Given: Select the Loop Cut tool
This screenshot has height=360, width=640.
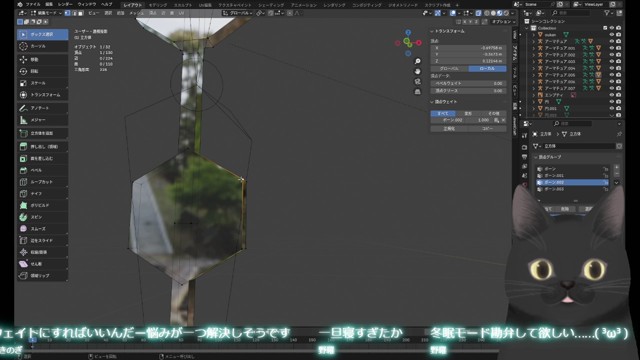Looking at the screenshot, I should pos(42,182).
